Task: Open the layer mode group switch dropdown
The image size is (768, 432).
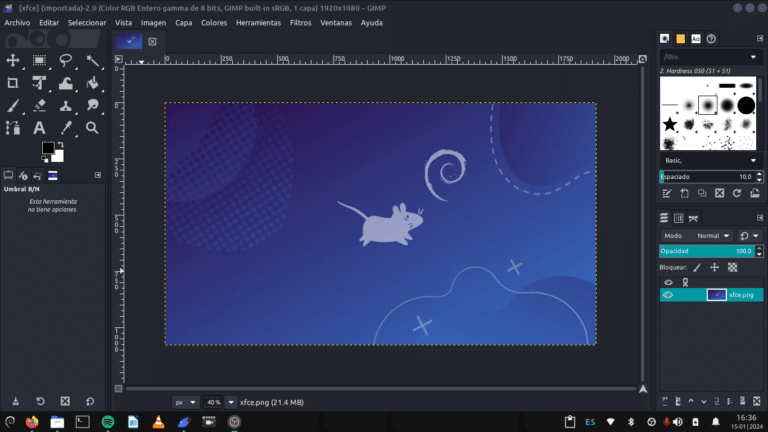Action: 749,236
